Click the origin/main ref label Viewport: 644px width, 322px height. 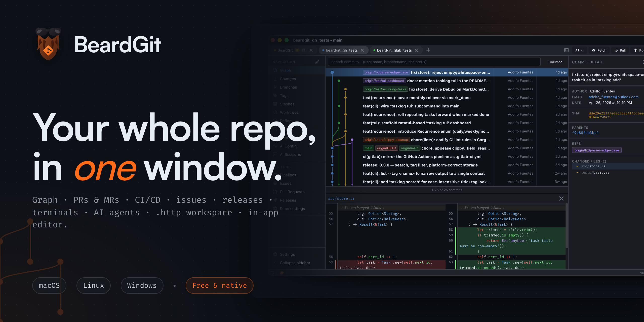(x=410, y=148)
